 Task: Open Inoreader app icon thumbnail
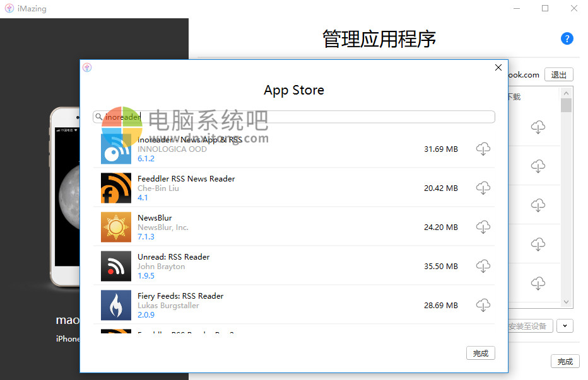(116, 149)
